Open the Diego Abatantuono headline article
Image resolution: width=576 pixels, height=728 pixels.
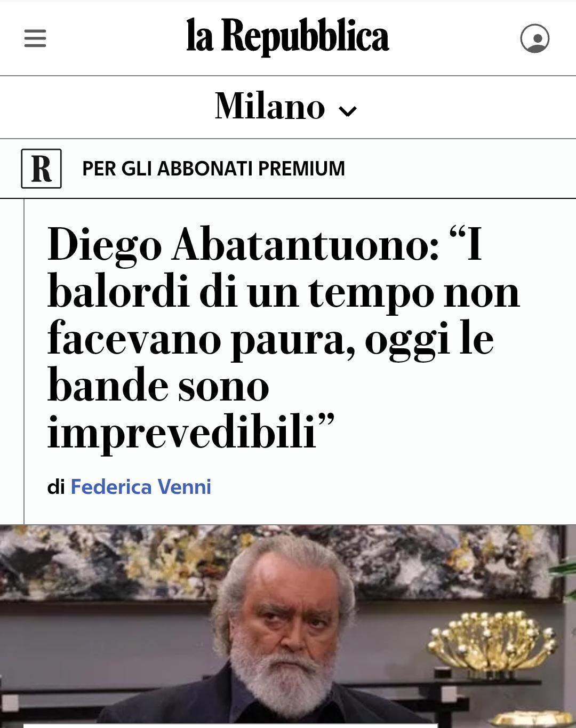pyautogui.click(x=283, y=338)
